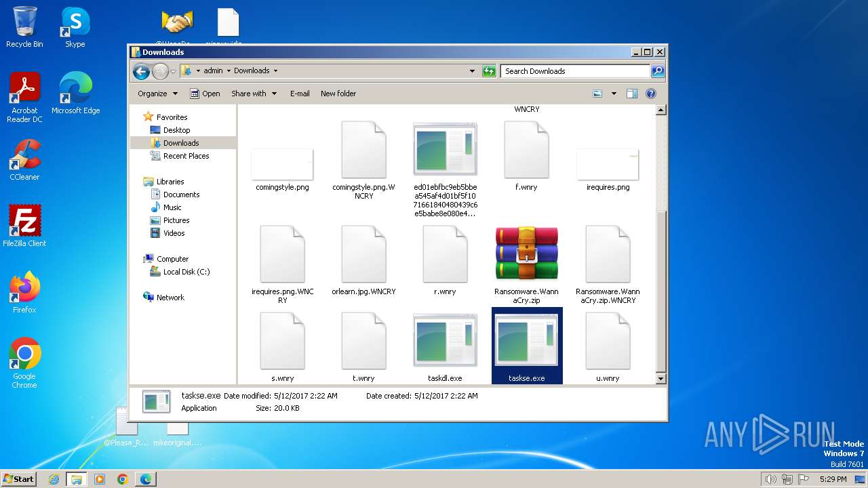The image size is (868, 488).
Task: Open the views dropdown arrow
Action: (614, 94)
